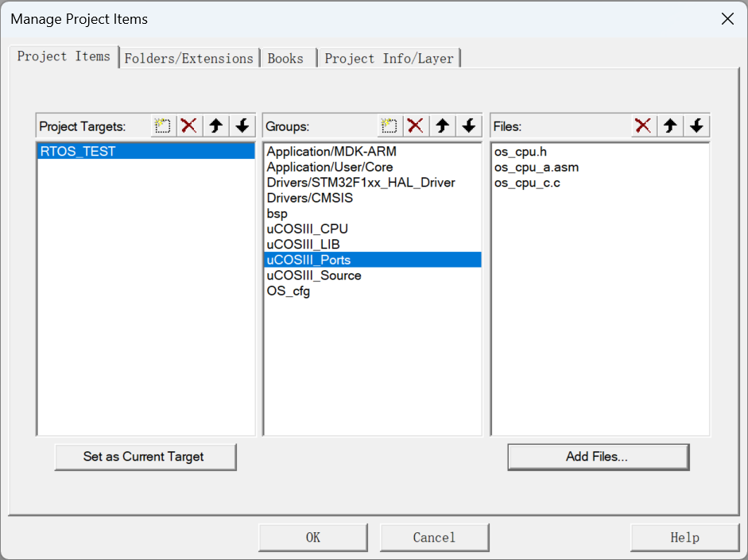Image resolution: width=748 pixels, height=560 pixels.
Task: Open Help for this dialog
Action: [684, 538]
